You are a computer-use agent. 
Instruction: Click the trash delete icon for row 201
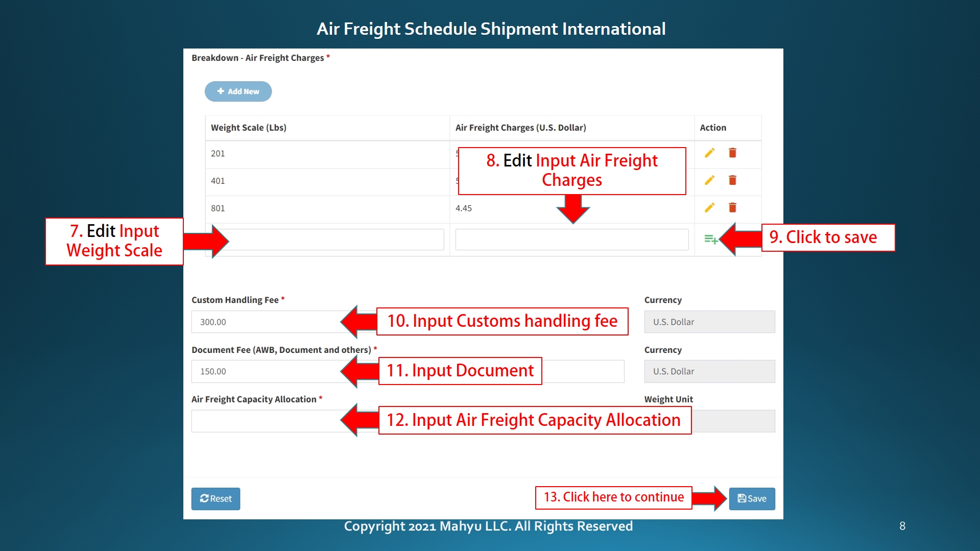pos(732,153)
